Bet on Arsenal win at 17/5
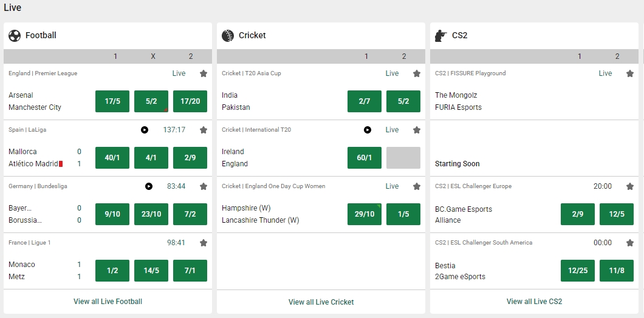 (x=112, y=101)
